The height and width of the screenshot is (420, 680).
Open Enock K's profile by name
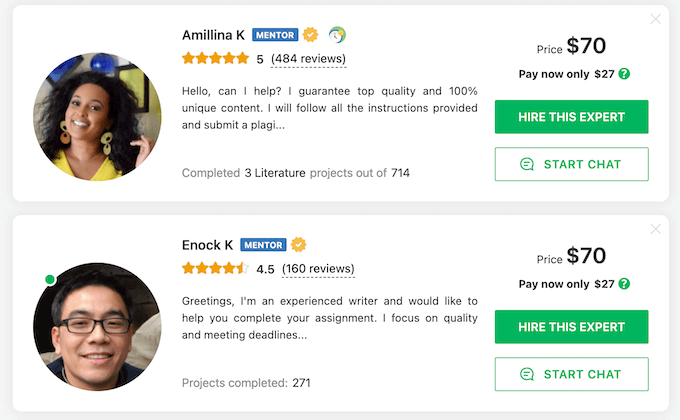[x=208, y=245]
